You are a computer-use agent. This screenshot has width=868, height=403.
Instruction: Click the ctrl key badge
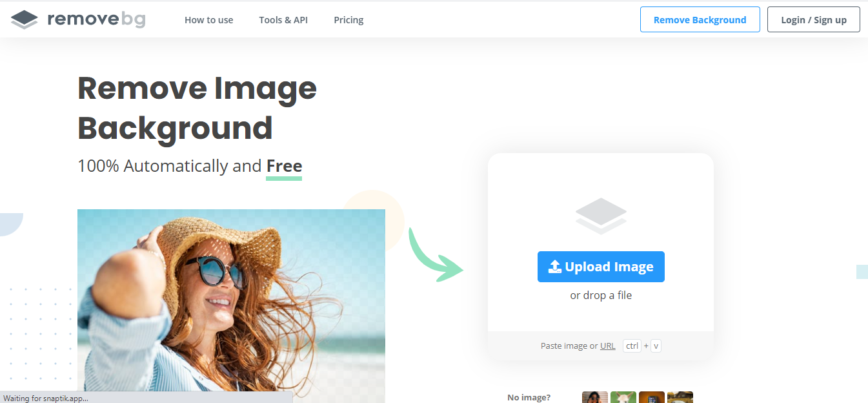pyautogui.click(x=632, y=346)
